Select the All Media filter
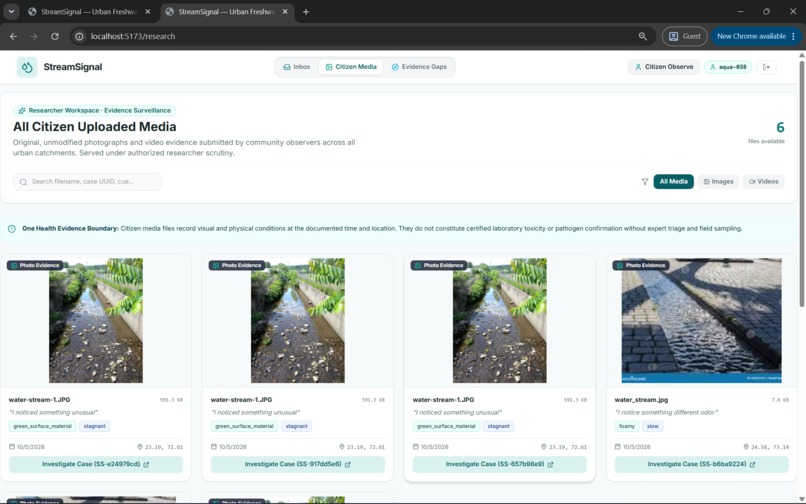Screen dimensions: 806x504 673,182
